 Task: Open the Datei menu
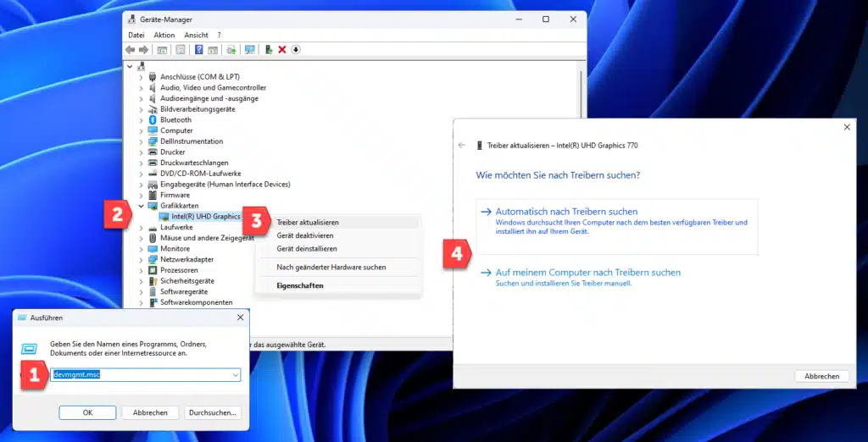pyautogui.click(x=136, y=35)
